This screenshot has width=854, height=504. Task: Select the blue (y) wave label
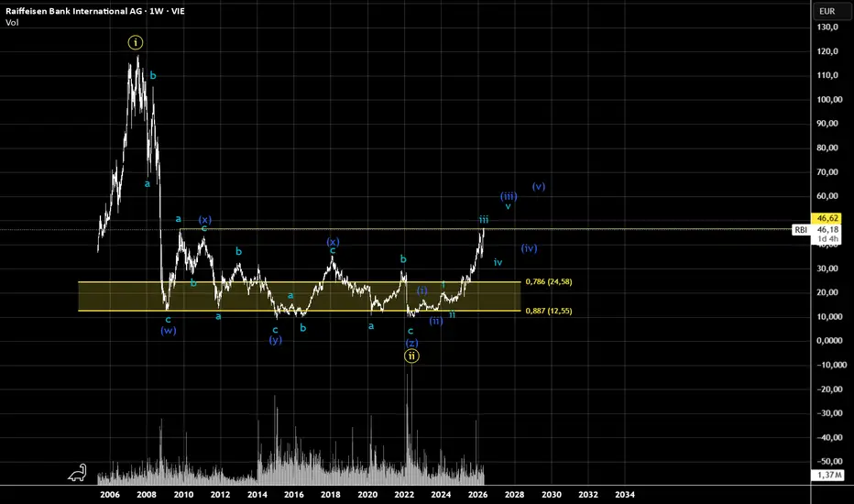275,340
